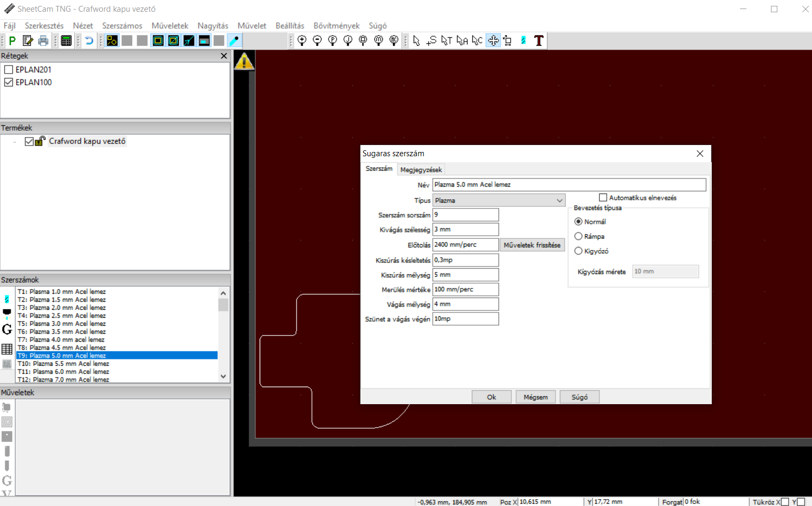The height and width of the screenshot is (506, 812).
Task: Switch to the Megjegyzések tab
Action: [421, 170]
